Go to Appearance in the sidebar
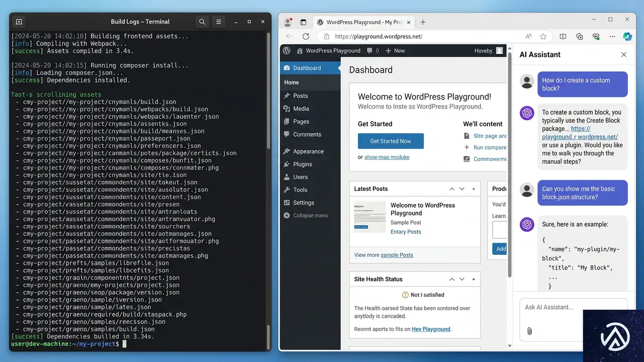 308,151
